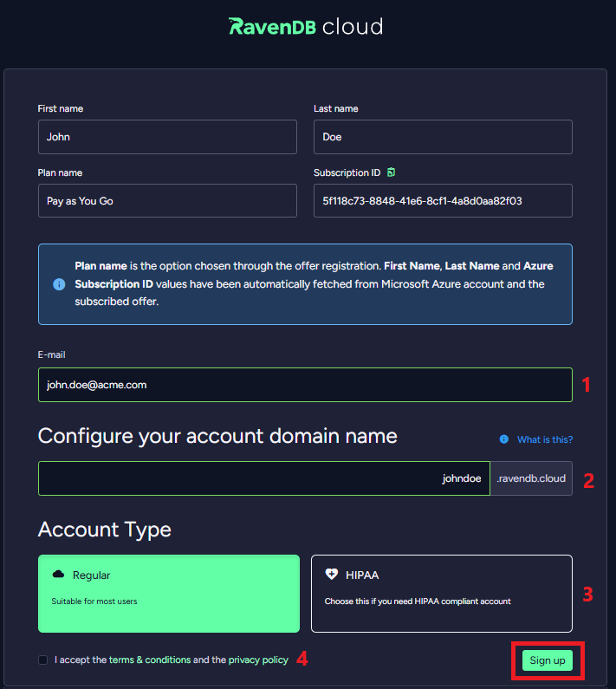Screen dimensions: 616x689
Task: Click the Suitable for most users text
Action: (x=94, y=601)
